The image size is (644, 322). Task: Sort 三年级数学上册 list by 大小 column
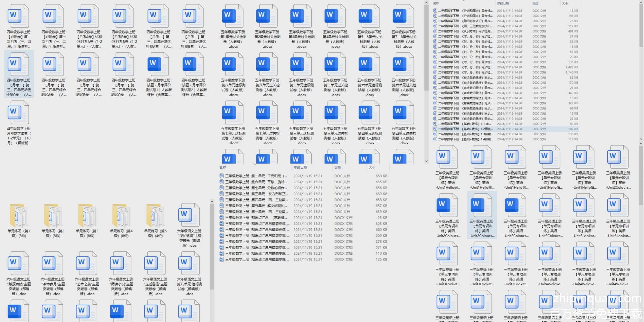[x=372, y=167]
